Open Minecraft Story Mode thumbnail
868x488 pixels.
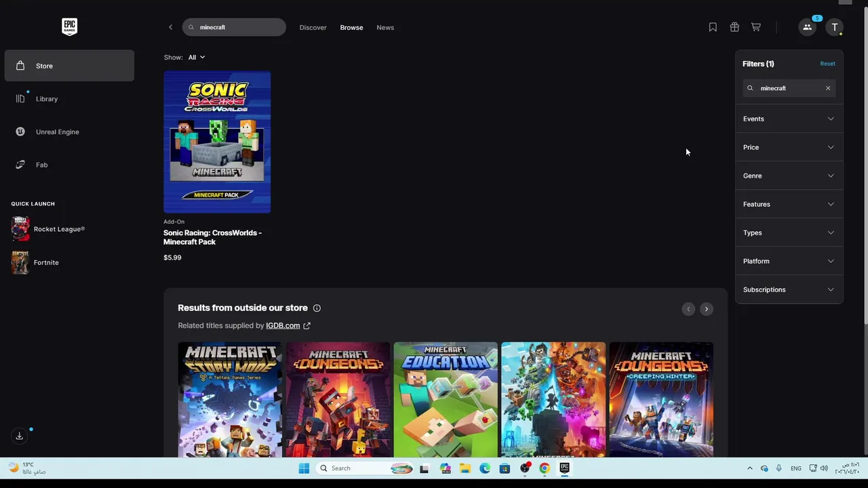coord(230,400)
